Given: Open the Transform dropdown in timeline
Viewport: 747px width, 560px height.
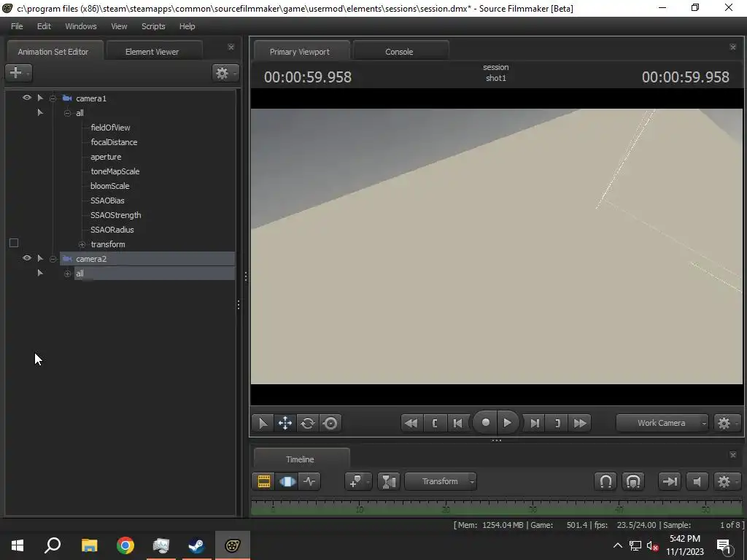Looking at the screenshot, I should pyautogui.click(x=440, y=481).
